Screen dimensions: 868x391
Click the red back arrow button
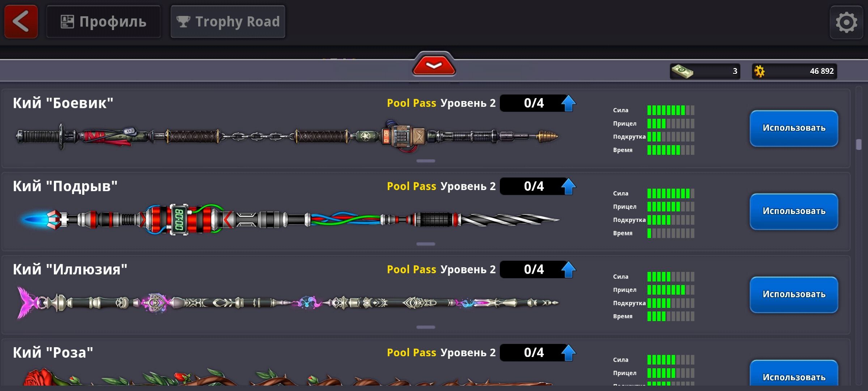click(21, 21)
